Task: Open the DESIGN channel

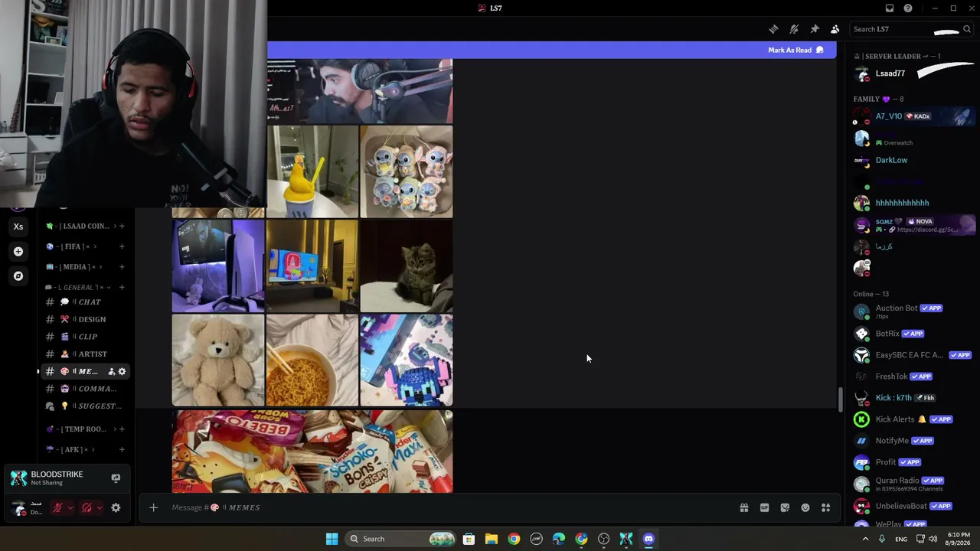Action: tap(86, 319)
